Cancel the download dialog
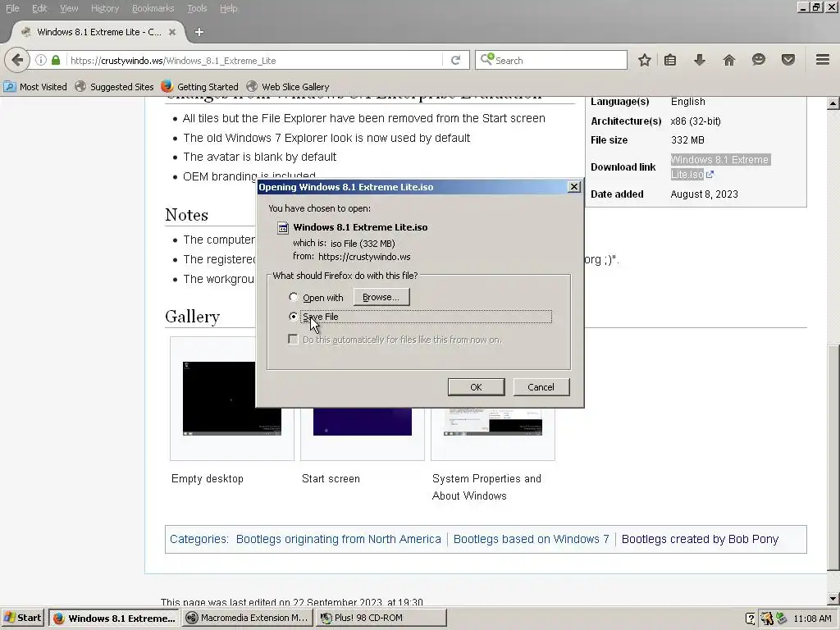 pyautogui.click(x=541, y=387)
